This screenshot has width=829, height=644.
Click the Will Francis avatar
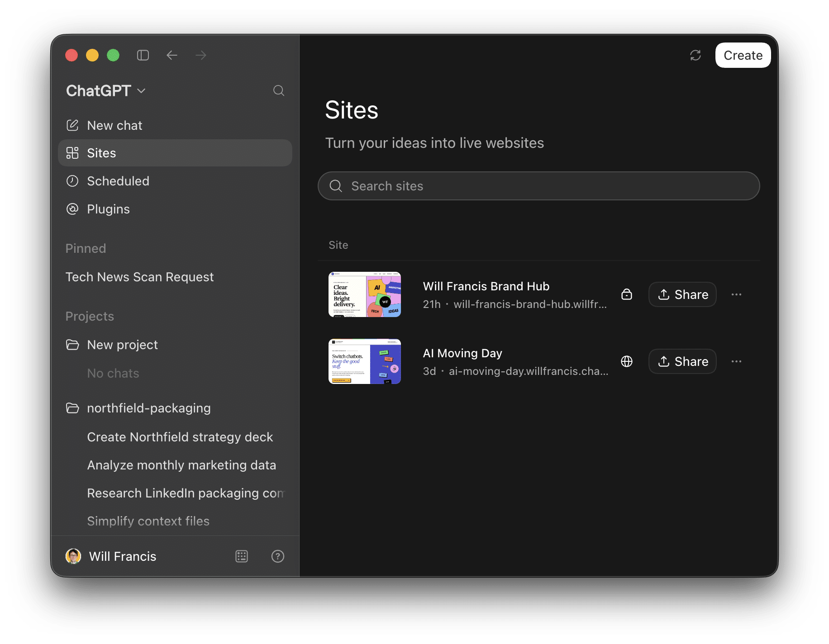pyautogui.click(x=73, y=556)
